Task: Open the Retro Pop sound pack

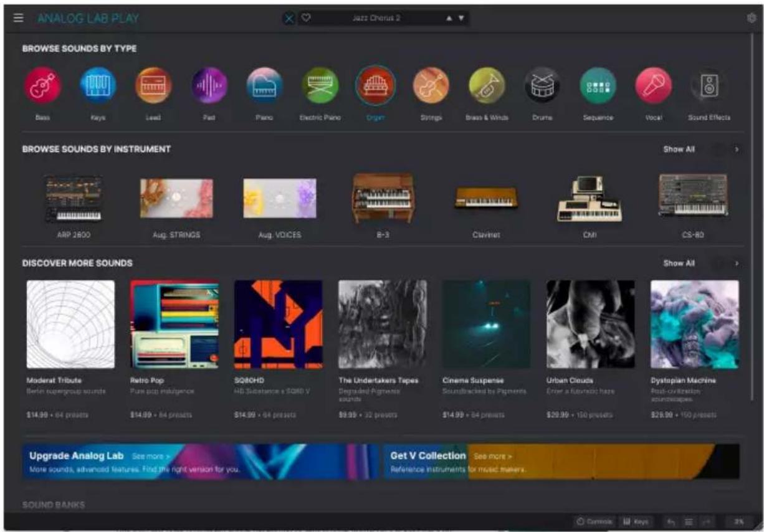Action: (174, 325)
